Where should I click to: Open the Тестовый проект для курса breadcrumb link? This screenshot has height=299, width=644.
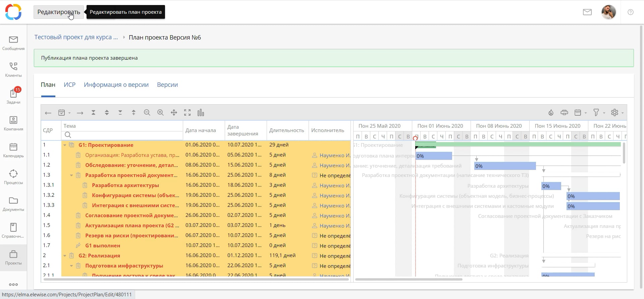click(x=76, y=37)
